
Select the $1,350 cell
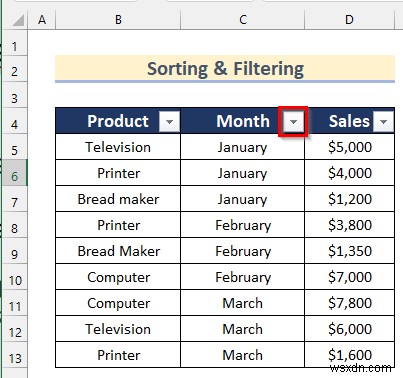click(x=350, y=251)
